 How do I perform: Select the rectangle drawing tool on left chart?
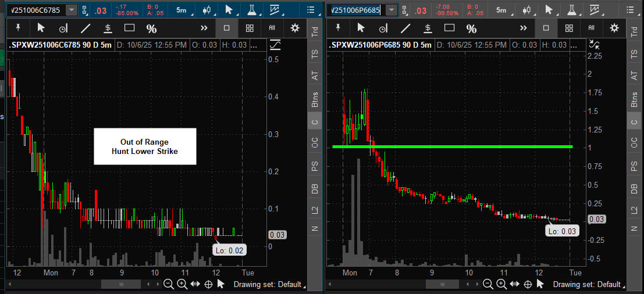130,28
